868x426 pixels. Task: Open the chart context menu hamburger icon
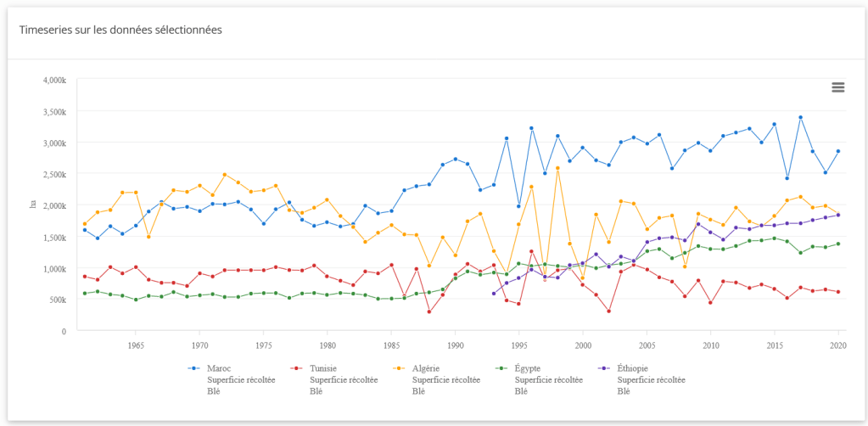tap(838, 87)
